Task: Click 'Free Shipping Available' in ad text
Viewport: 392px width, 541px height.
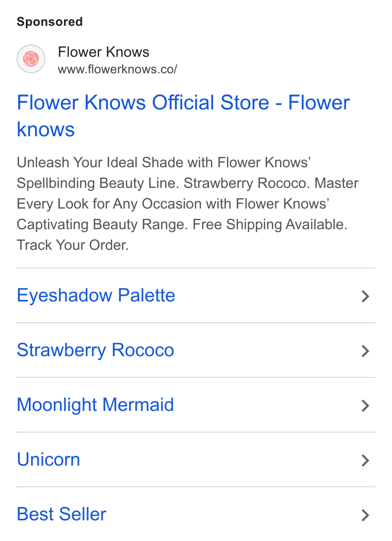Action: point(270,225)
